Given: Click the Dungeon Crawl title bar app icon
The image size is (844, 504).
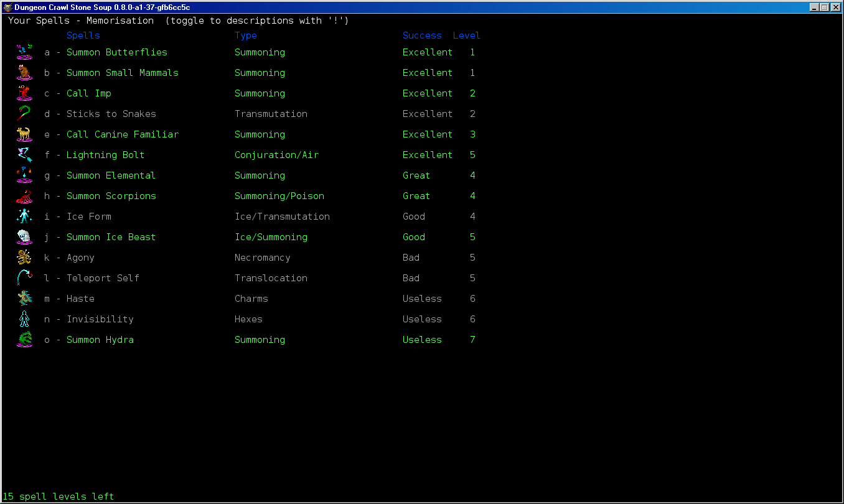Looking at the screenshot, I should pyautogui.click(x=7, y=7).
